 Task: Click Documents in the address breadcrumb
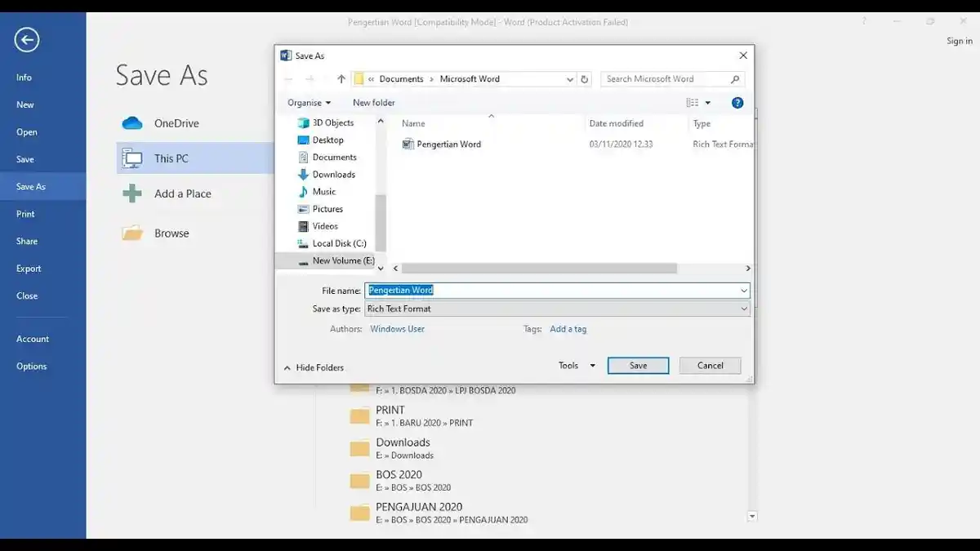tap(401, 79)
